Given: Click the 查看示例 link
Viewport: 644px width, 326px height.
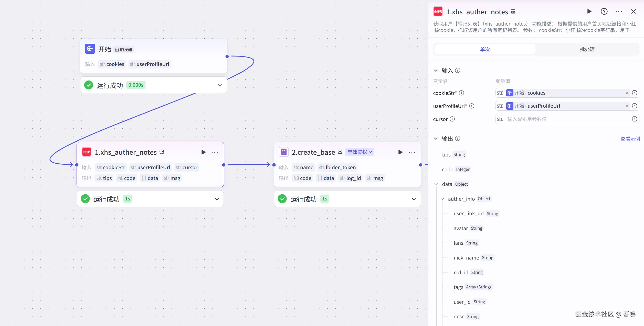Looking at the screenshot, I should tap(630, 139).
